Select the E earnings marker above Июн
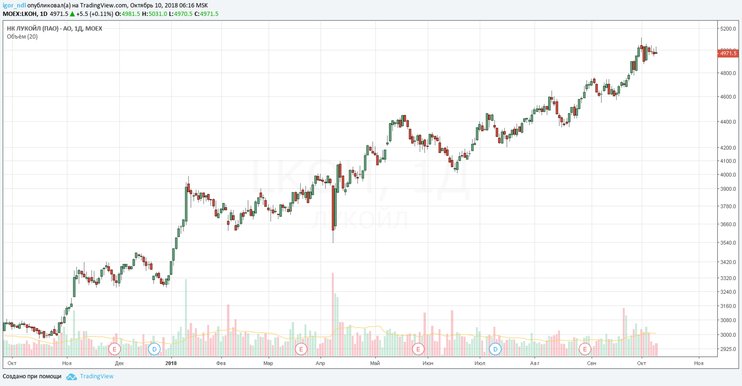Viewport: 742px width, 386px height. (x=418, y=349)
